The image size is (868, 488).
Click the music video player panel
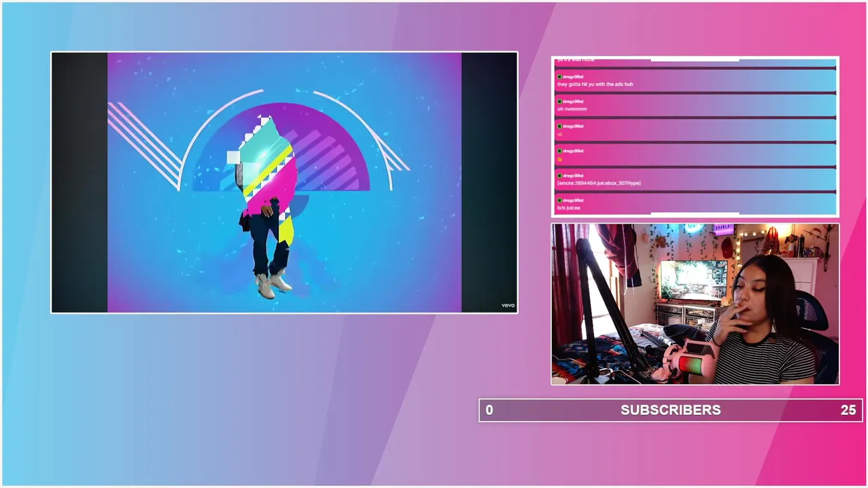pos(284,182)
